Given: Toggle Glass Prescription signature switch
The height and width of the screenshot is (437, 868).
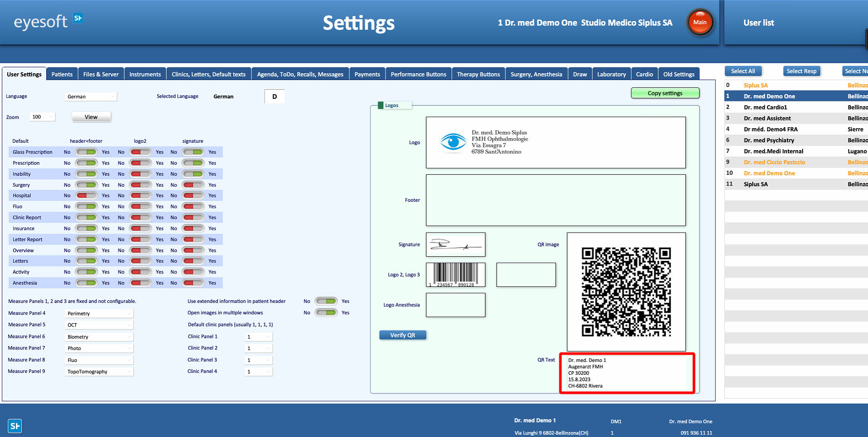Looking at the screenshot, I should click(193, 152).
